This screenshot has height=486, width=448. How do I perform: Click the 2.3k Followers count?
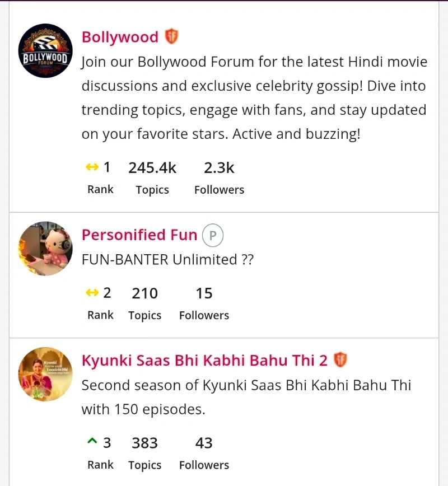(219, 167)
